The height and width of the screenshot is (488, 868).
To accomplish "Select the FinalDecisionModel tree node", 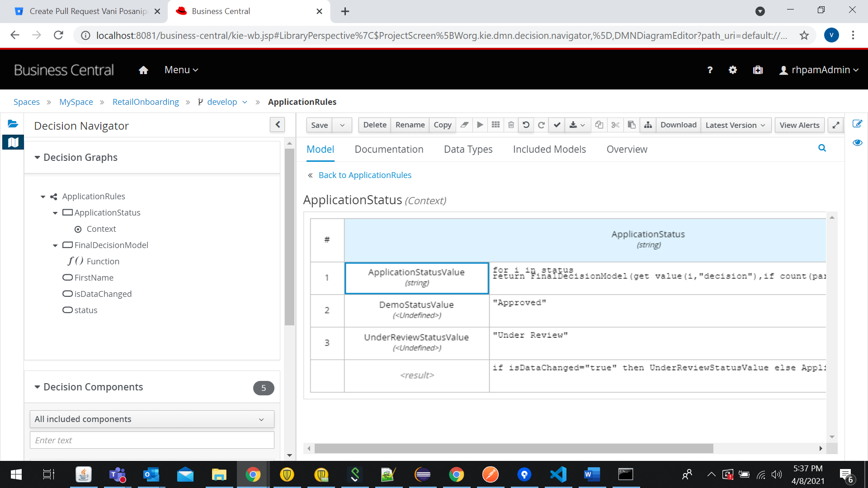I will click(111, 245).
